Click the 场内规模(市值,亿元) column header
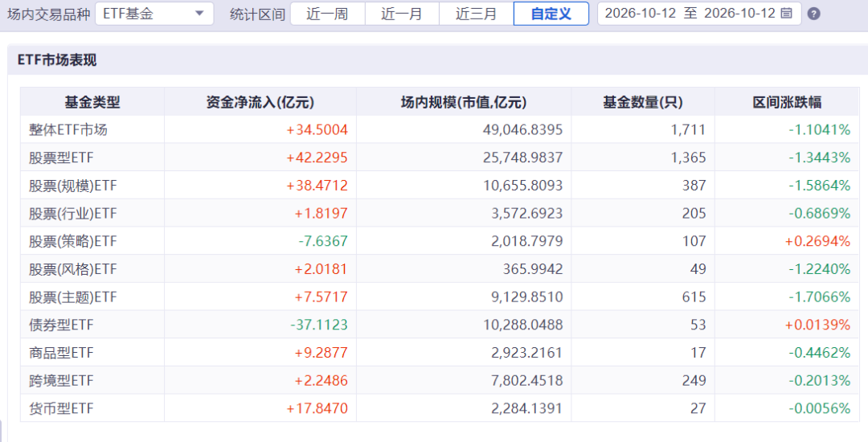Viewport: 868px width, 442px height. tap(464, 102)
